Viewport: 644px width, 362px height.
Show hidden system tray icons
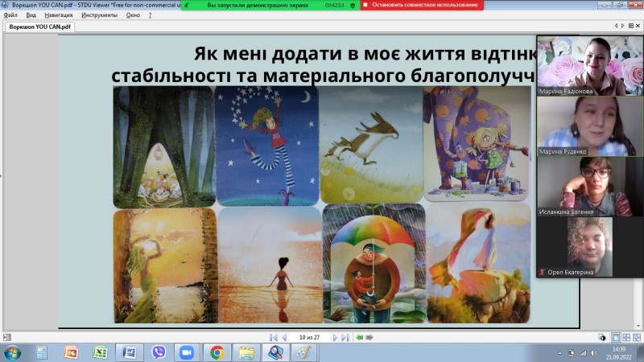pos(559,353)
